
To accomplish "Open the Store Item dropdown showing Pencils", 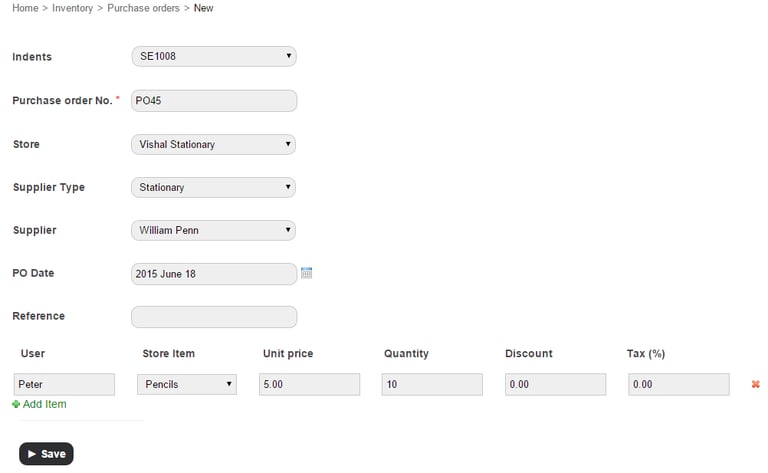I will click(187, 384).
